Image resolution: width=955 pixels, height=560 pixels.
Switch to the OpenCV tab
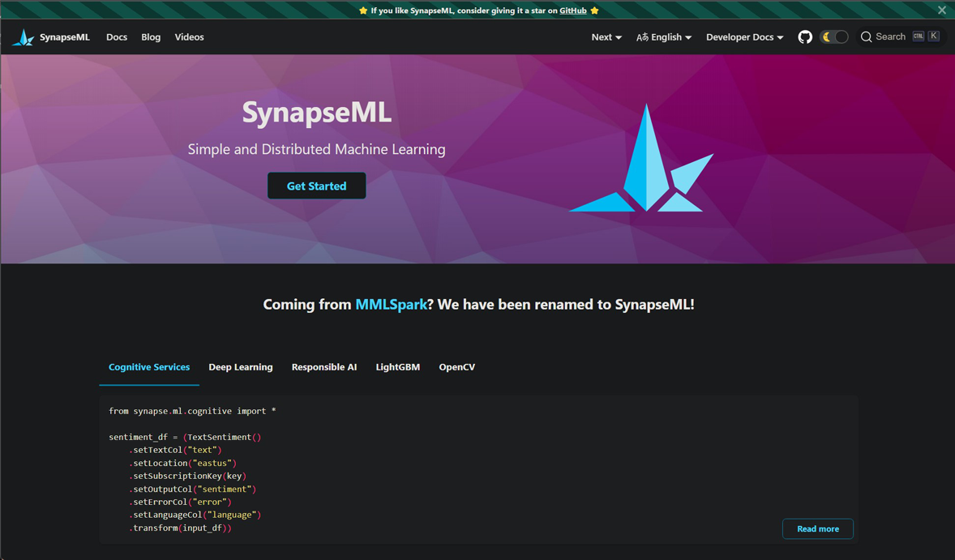coord(456,367)
